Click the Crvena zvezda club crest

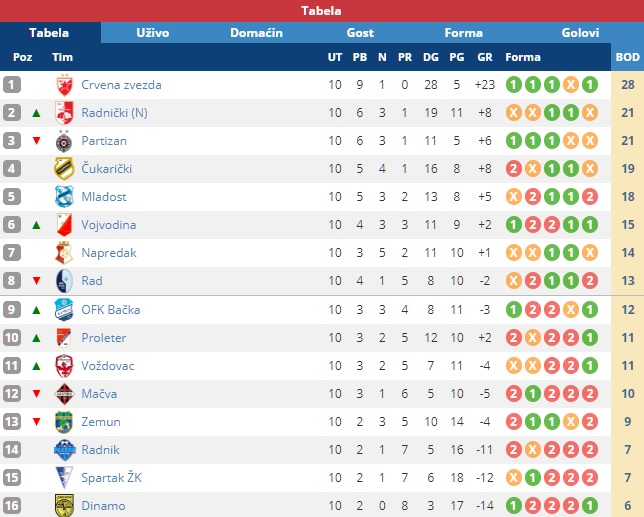(x=64, y=85)
